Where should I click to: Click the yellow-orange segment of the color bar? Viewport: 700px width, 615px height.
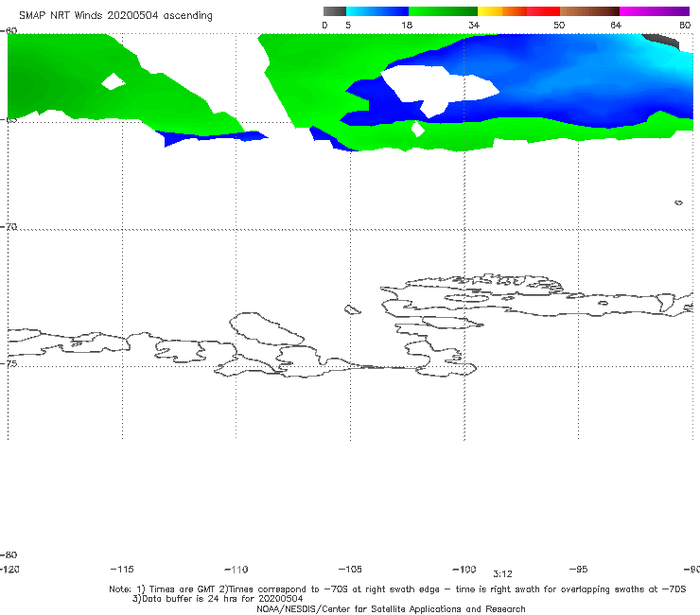pos(502,11)
